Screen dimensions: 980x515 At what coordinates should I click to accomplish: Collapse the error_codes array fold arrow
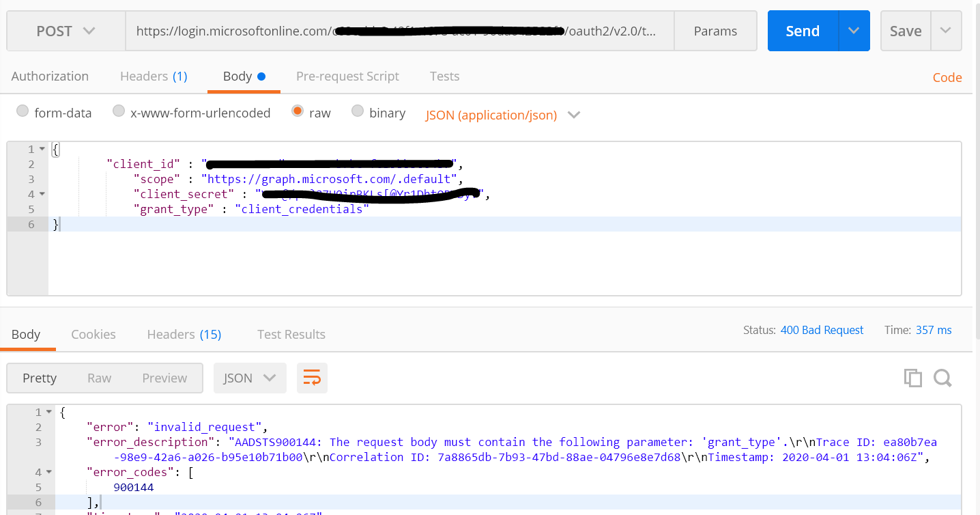click(x=48, y=472)
